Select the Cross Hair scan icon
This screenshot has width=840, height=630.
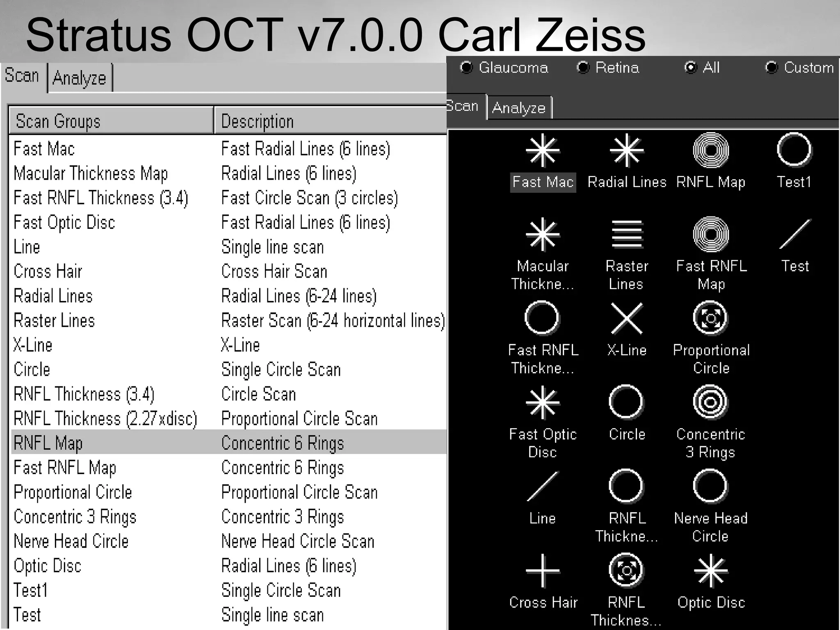(542, 571)
